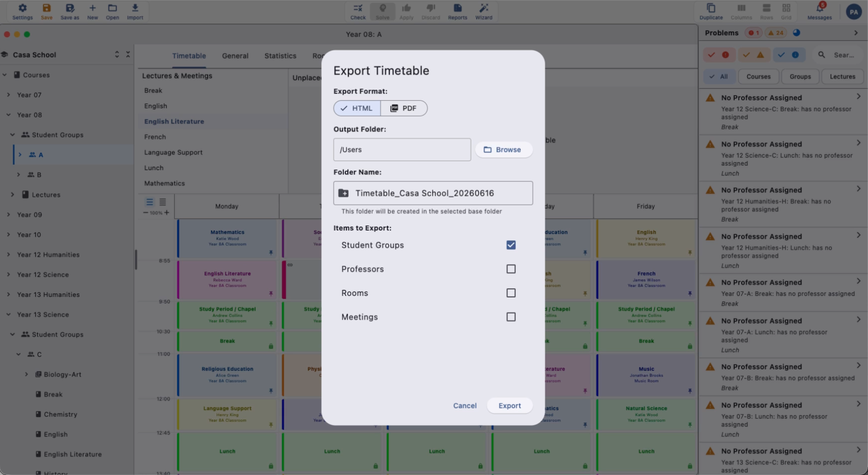Switch to the General tab

pyautogui.click(x=235, y=56)
